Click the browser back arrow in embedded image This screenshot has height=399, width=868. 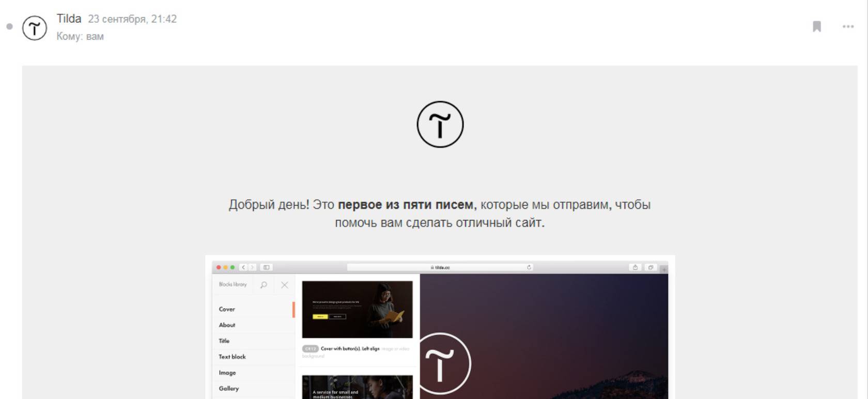click(243, 267)
